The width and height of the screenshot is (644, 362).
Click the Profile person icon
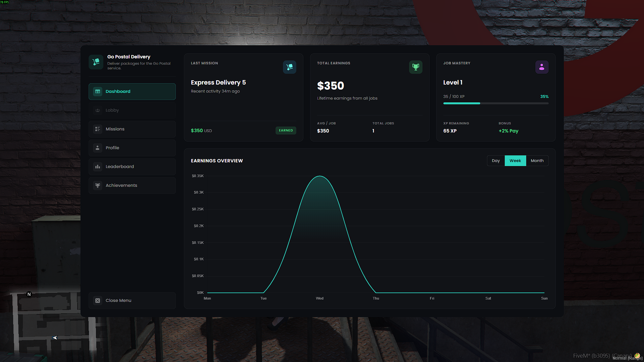(98, 148)
